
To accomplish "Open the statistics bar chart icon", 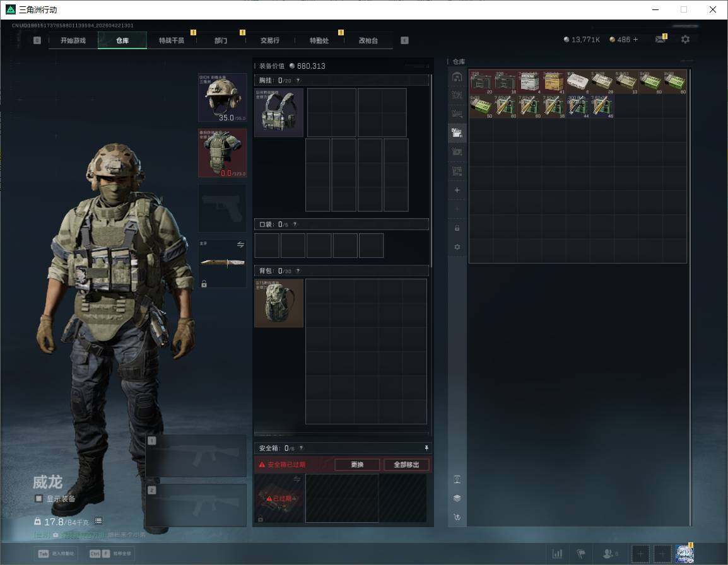I will tap(557, 554).
